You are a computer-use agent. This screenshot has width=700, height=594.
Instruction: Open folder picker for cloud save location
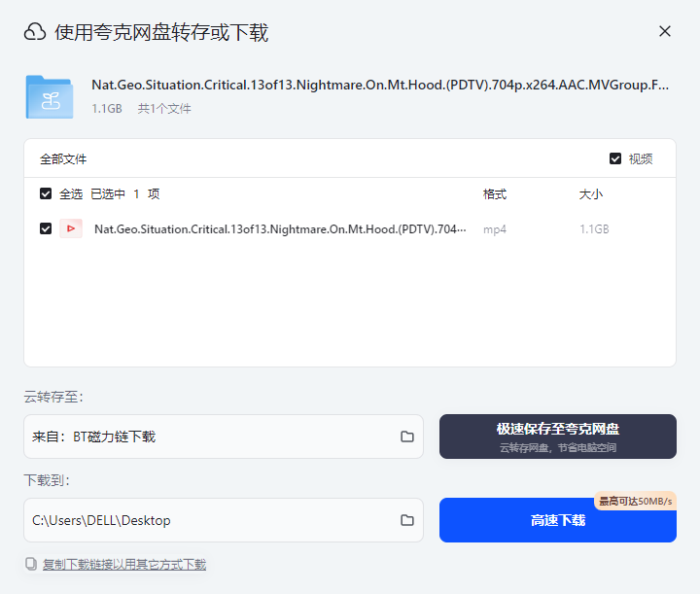(x=407, y=437)
